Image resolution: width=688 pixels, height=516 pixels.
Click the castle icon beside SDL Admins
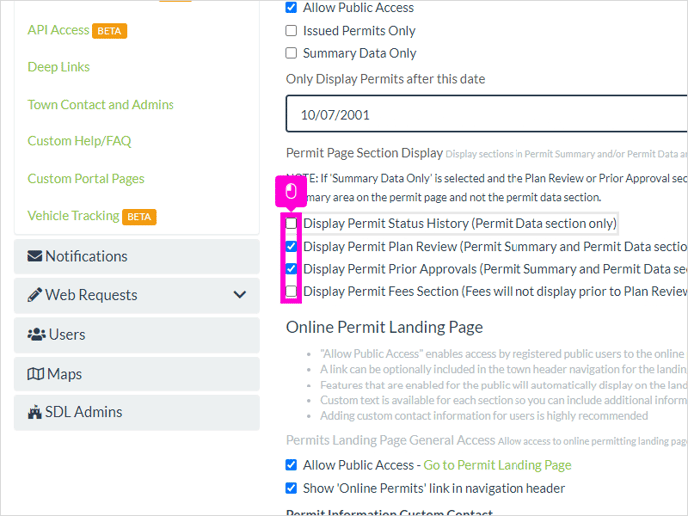pos(35,412)
